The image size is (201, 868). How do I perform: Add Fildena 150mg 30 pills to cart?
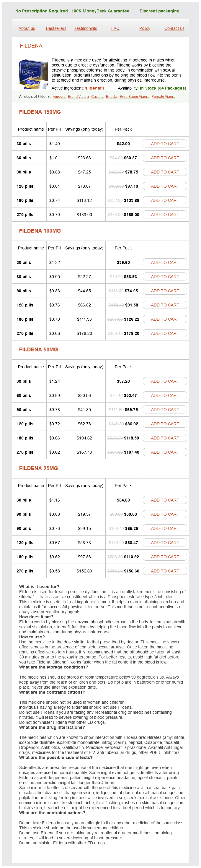click(x=165, y=144)
